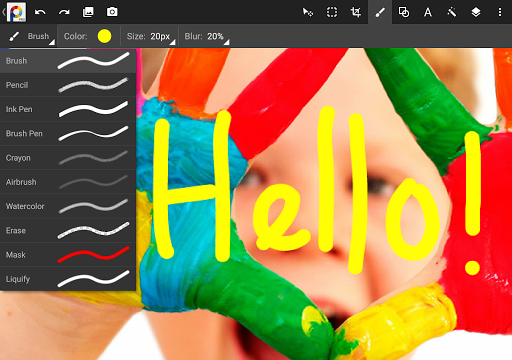This screenshot has height=360, width=512.
Task: Open the layers panel icon
Action: [x=476, y=12]
